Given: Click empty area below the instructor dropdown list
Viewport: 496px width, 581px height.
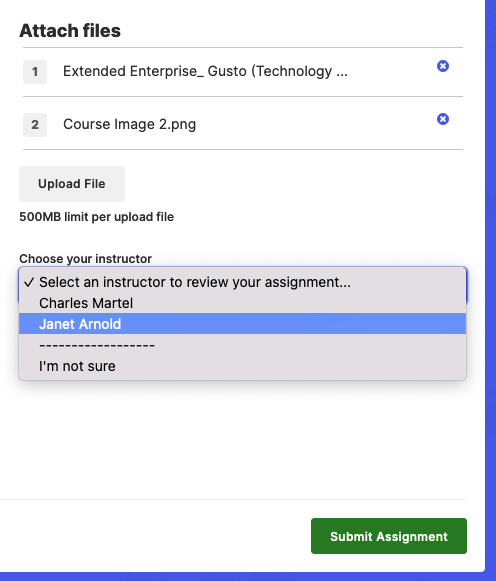Looking at the screenshot, I should click(x=242, y=437).
